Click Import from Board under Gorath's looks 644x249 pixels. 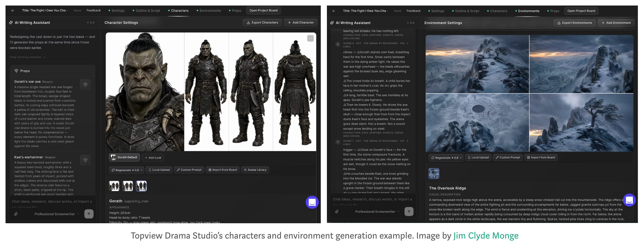tap(223, 170)
